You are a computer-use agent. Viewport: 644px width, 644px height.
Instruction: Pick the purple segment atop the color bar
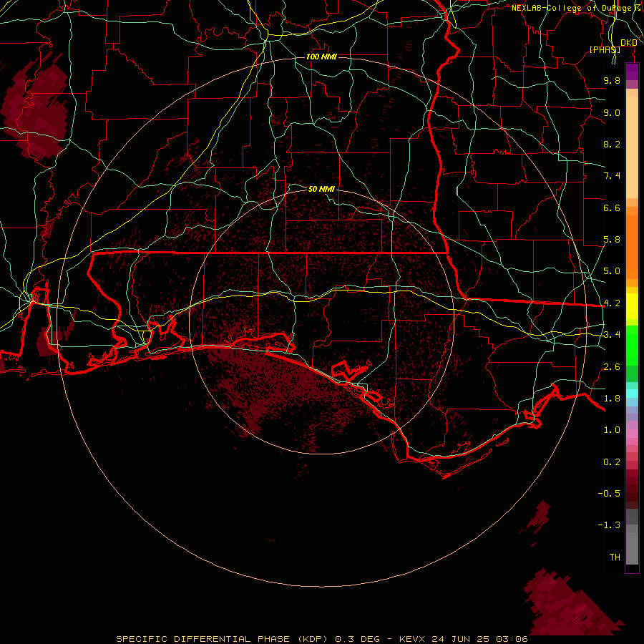coord(632,72)
